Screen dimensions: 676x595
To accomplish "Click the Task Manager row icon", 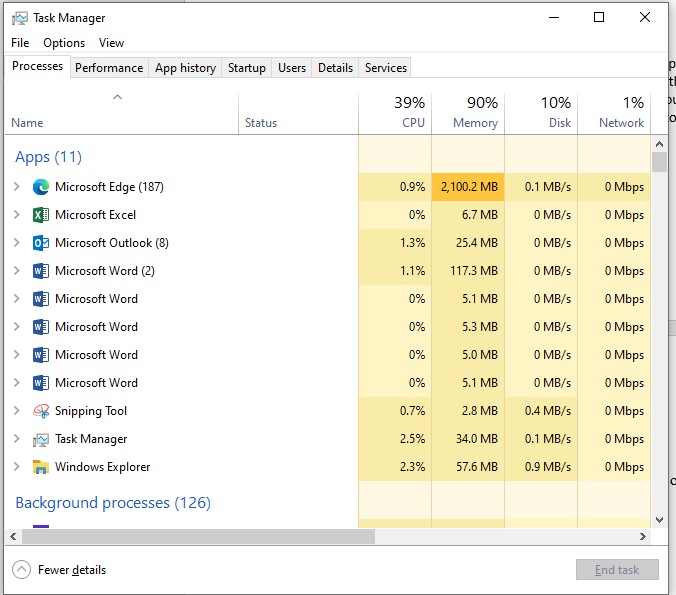I will (41, 439).
